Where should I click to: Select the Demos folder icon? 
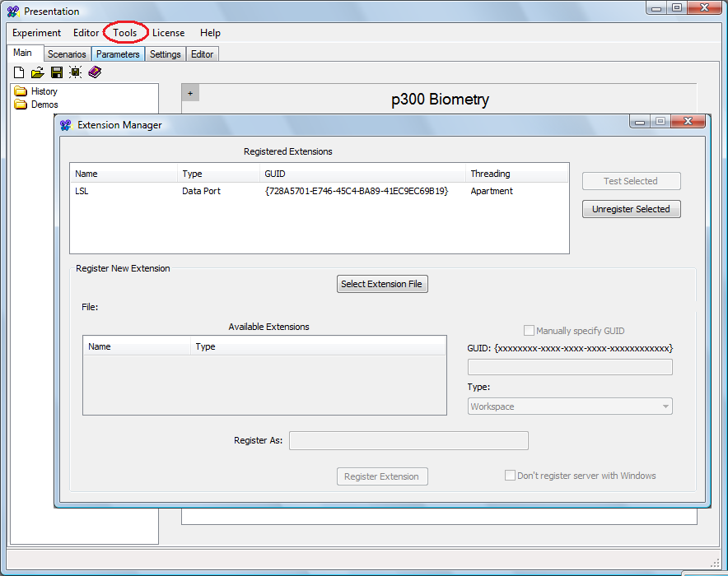(x=21, y=105)
